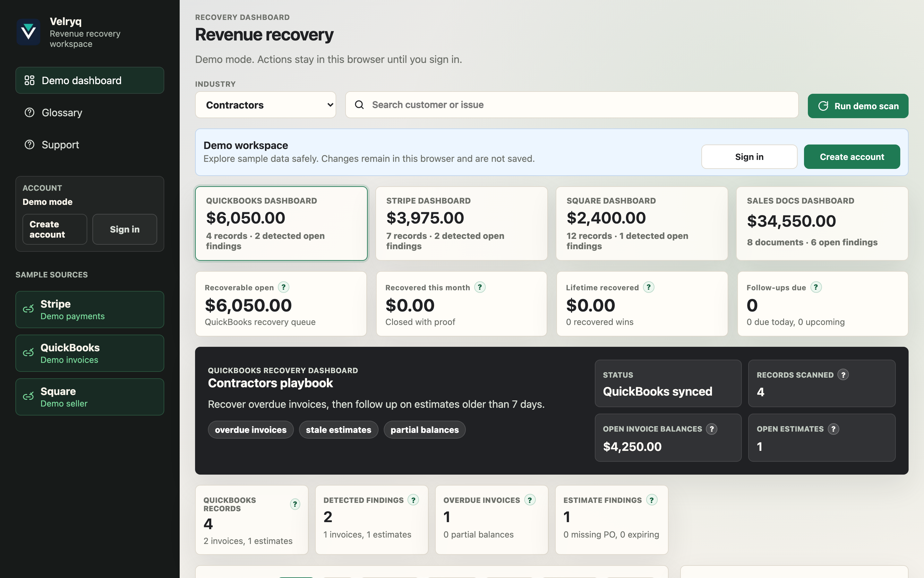
Task: Focus the Search customer or issue field
Action: (x=572, y=105)
